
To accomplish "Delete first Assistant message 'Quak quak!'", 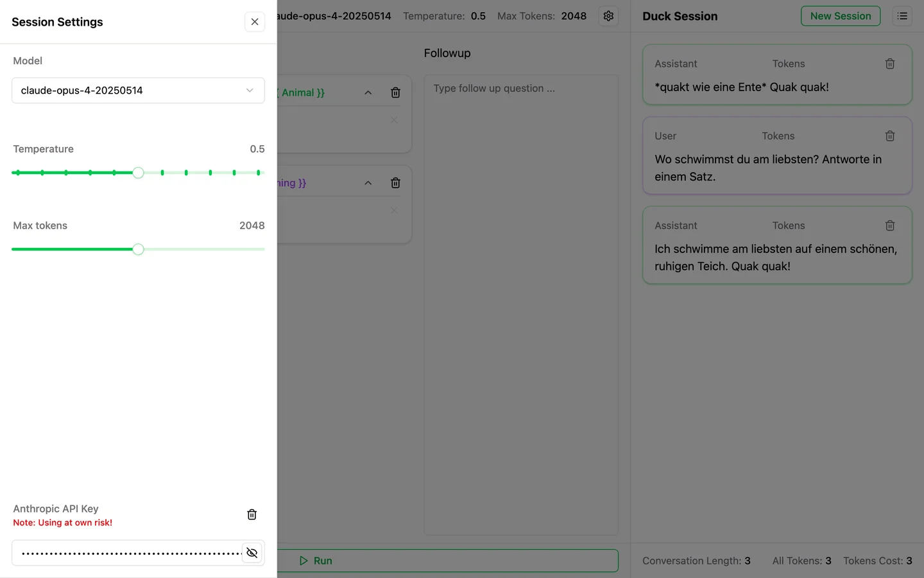I will point(890,64).
